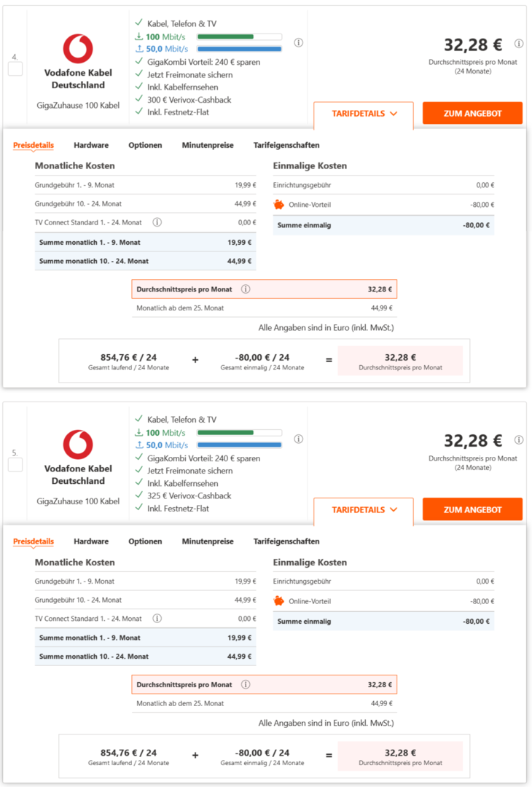Click piggy bank Online-Vorteil icon in offer 4
The image size is (532, 787).
[279, 205]
